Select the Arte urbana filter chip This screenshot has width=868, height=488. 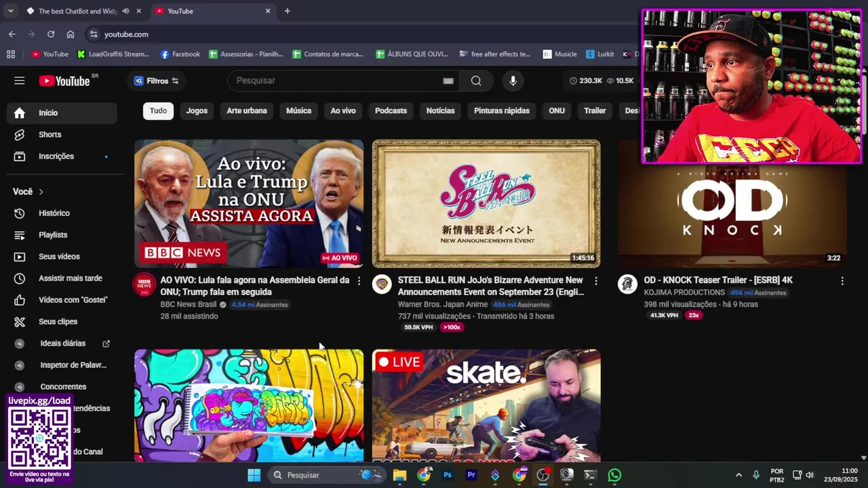point(247,110)
